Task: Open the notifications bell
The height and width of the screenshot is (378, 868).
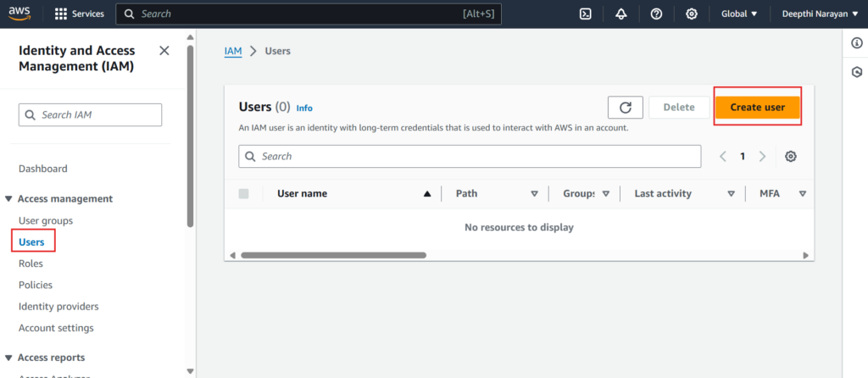Action: point(621,14)
